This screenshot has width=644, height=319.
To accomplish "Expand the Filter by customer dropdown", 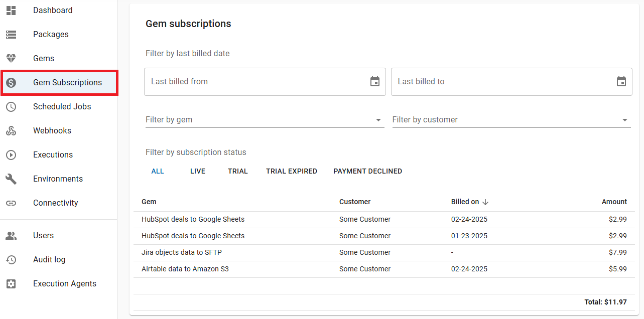I will (624, 120).
